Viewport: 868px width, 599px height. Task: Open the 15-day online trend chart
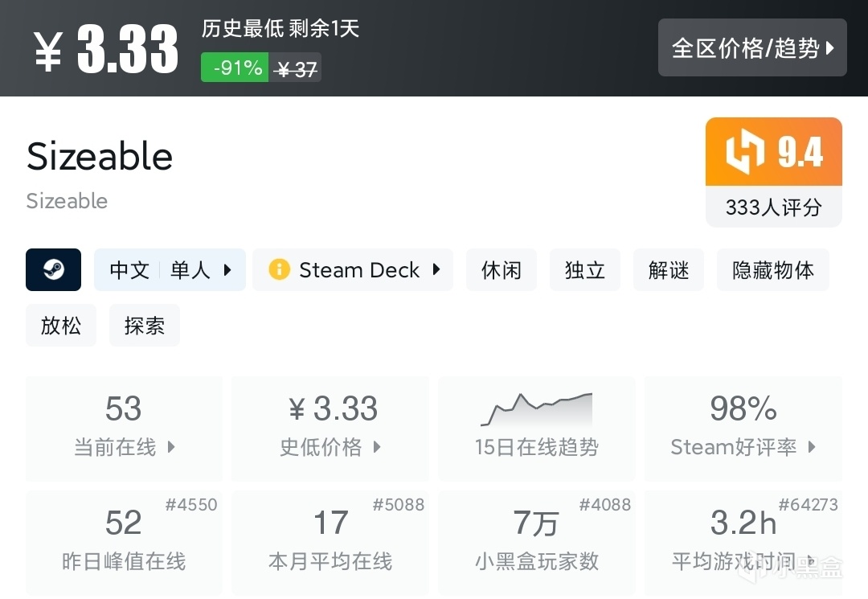[x=536, y=428]
